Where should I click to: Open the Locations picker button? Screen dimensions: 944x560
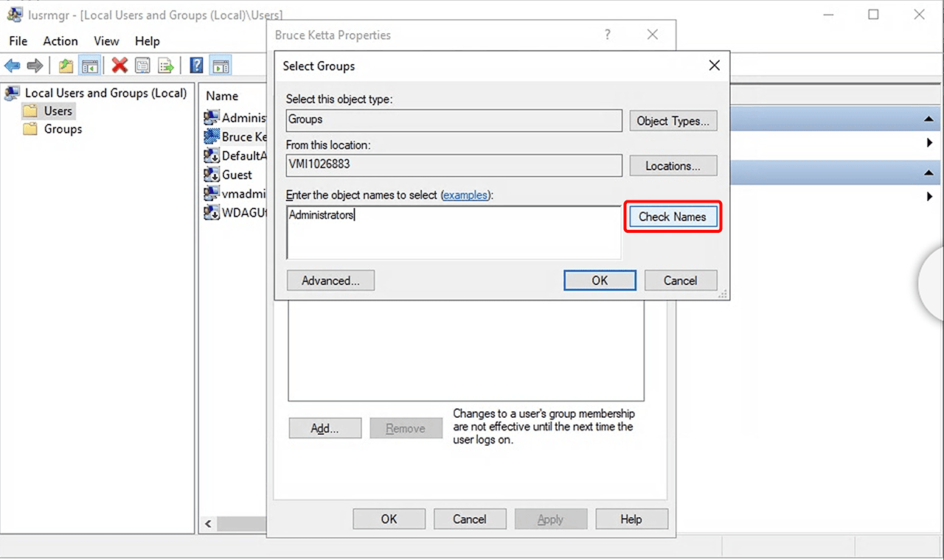point(673,166)
